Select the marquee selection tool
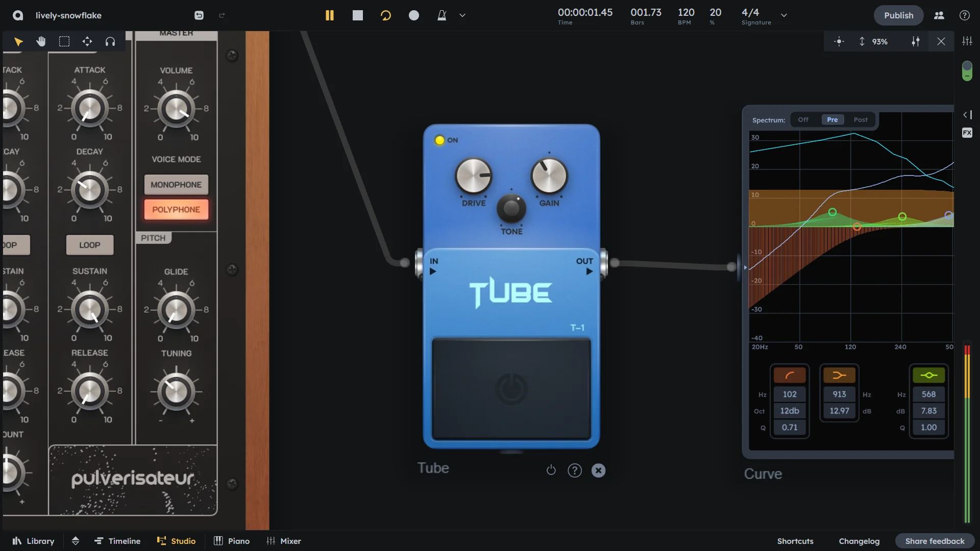This screenshot has height=551, width=980. tap(64, 41)
